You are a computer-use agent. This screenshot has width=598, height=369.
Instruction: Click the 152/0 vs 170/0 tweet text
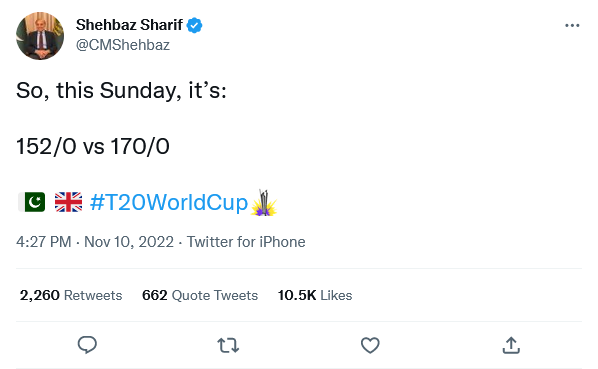[93, 146]
